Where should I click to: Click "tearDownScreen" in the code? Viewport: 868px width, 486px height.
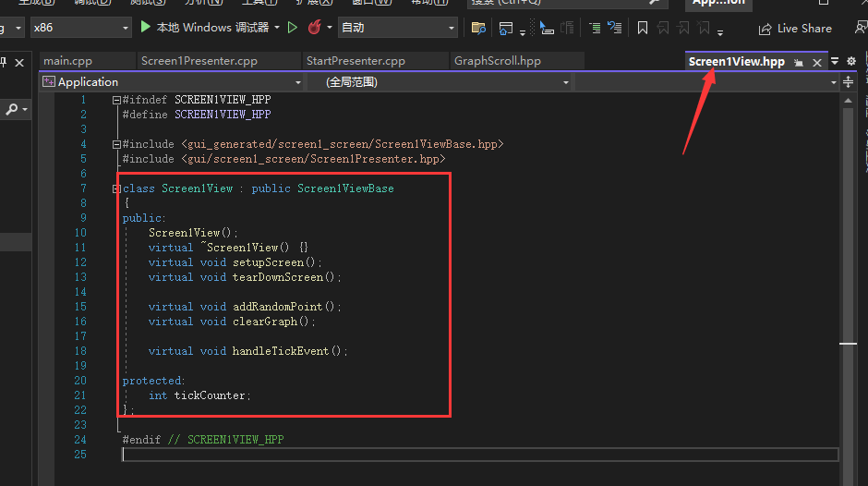click(x=278, y=277)
